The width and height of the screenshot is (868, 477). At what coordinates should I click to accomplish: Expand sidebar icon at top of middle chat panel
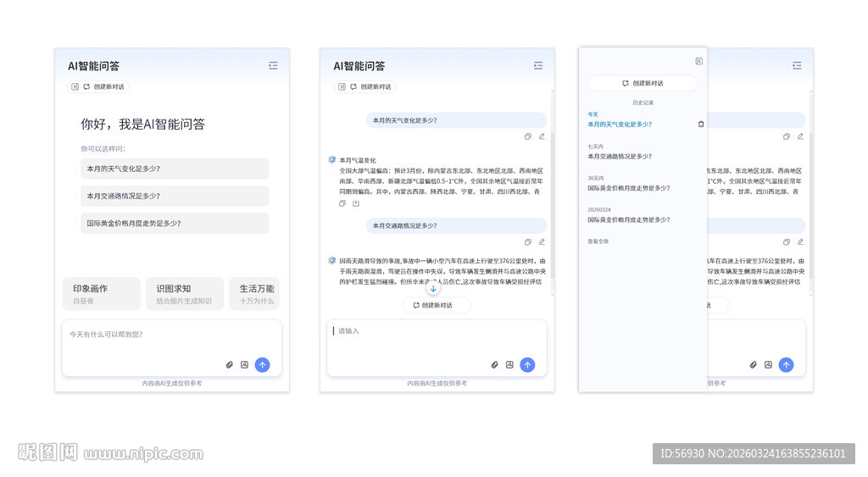pos(342,87)
